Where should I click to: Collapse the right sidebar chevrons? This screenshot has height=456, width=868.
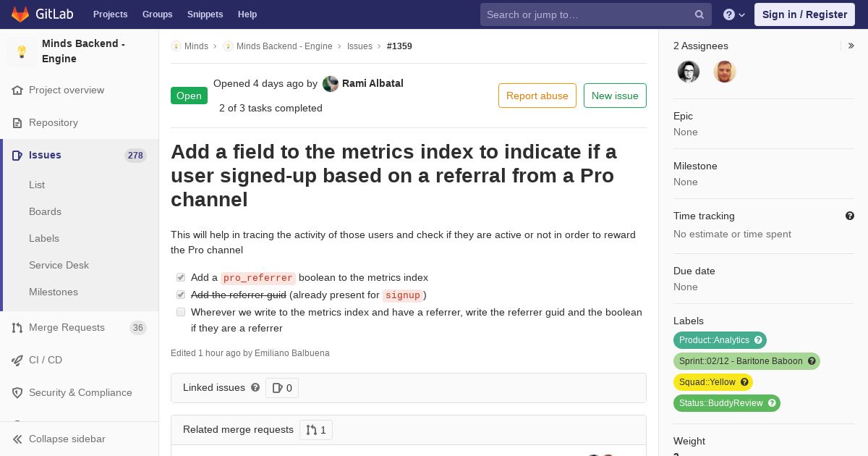point(851,46)
